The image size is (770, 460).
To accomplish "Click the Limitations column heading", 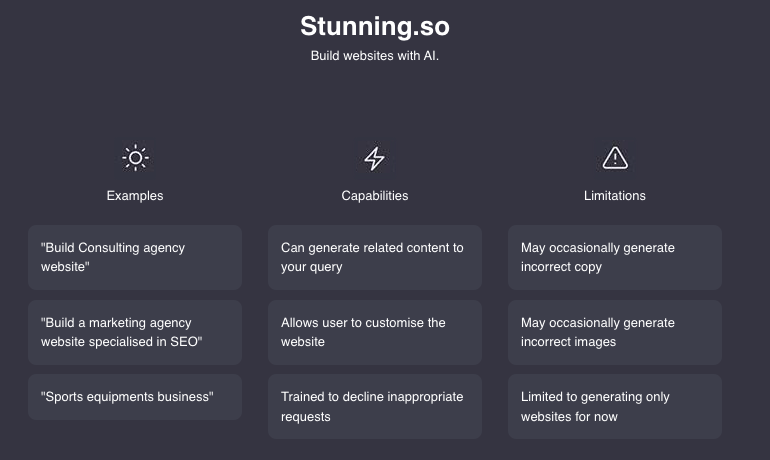I will tap(615, 196).
